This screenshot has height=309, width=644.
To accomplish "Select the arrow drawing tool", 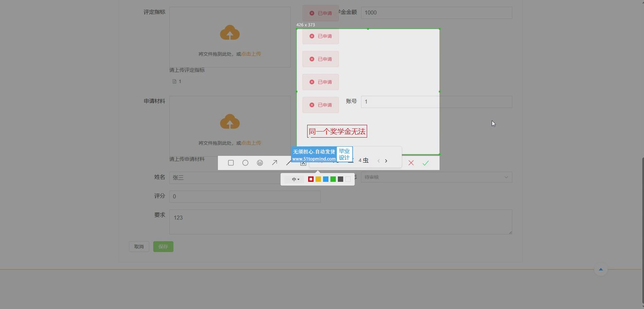I will point(275,163).
